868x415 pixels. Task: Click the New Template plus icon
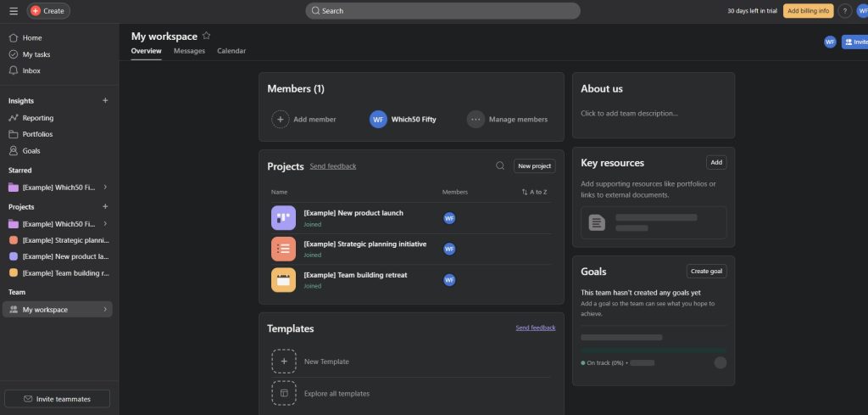pyautogui.click(x=283, y=362)
